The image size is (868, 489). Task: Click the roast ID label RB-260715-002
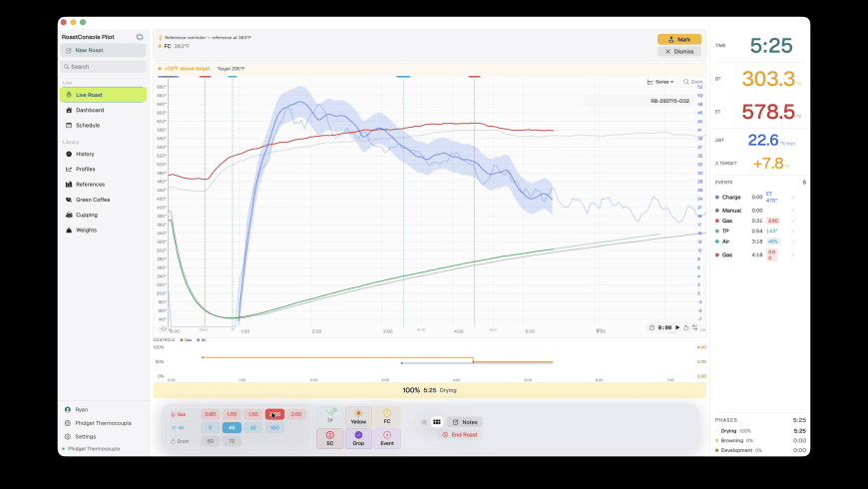[x=669, y=101]
